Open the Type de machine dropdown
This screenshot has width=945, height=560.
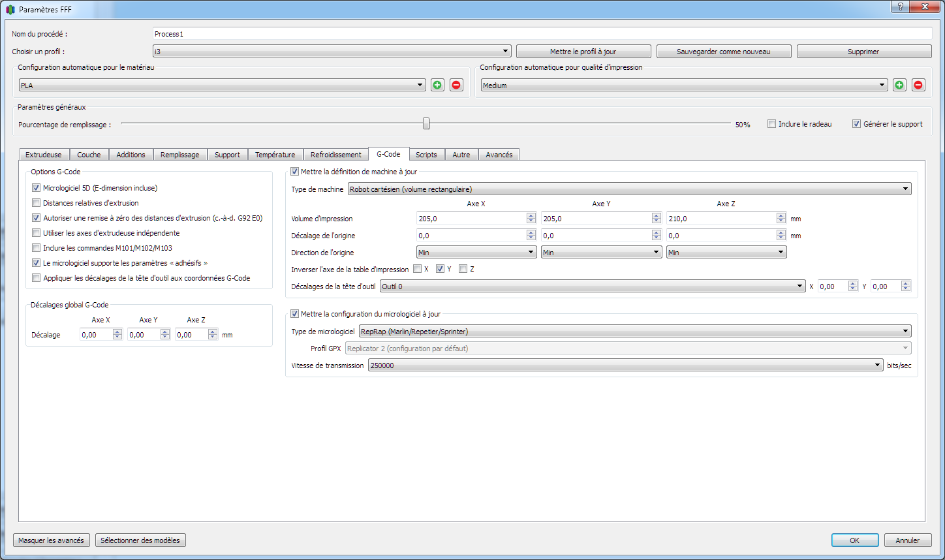point(629,189)
